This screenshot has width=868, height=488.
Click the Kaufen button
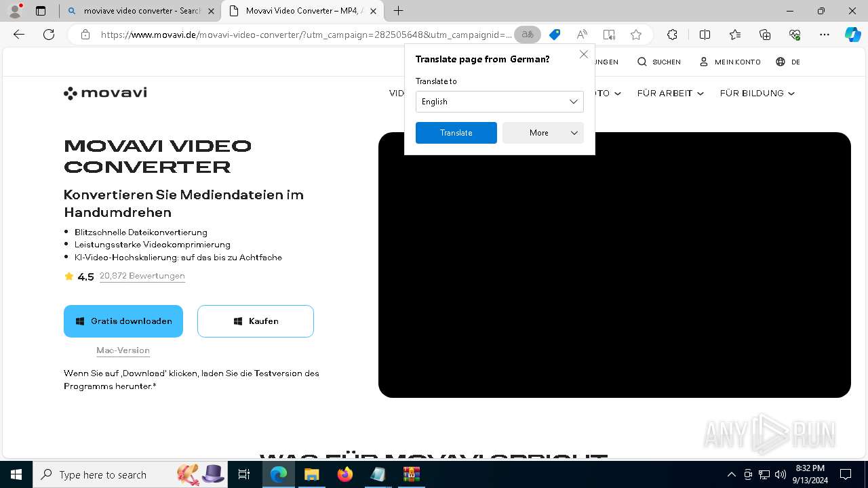point(256,321)
